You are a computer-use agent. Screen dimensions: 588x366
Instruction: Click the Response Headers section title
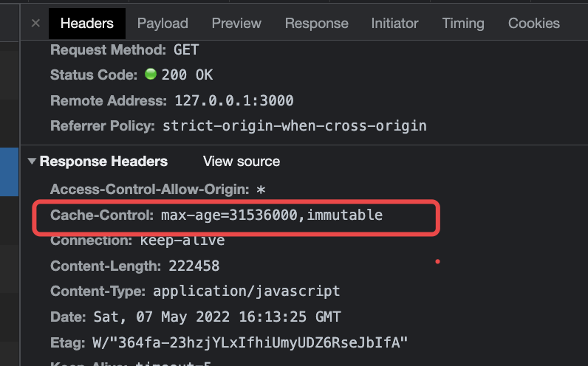103,162
